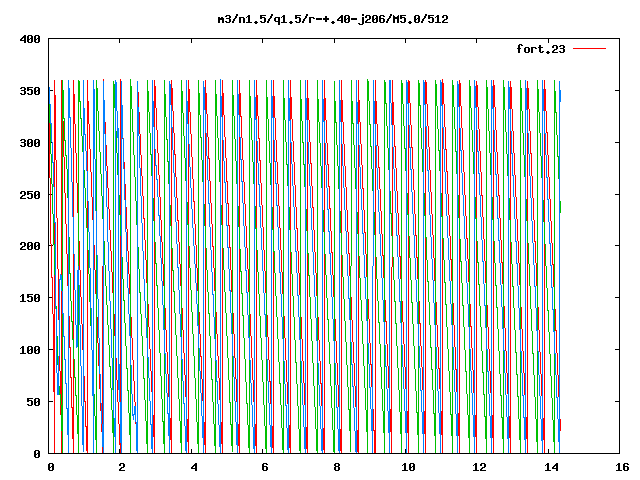Click the y-axis label 400

(30, 39)
